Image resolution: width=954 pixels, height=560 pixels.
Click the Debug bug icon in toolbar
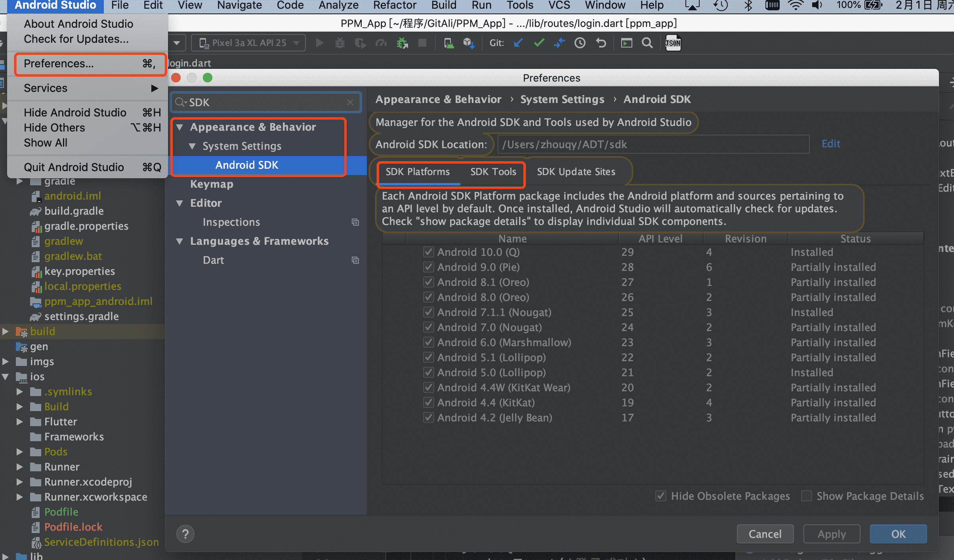coord(340,43)
